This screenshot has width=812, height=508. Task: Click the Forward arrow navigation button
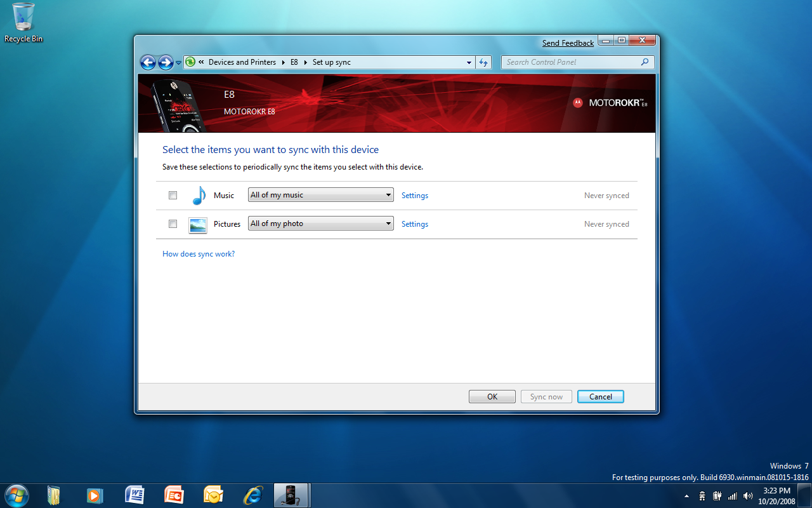(x=166, y=62)
